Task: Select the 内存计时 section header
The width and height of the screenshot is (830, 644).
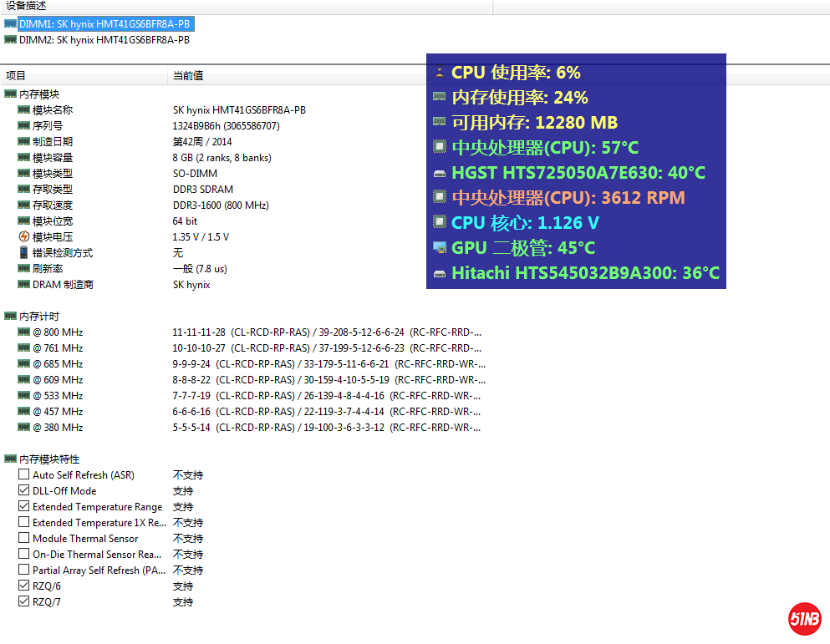Action: [39, 317]
